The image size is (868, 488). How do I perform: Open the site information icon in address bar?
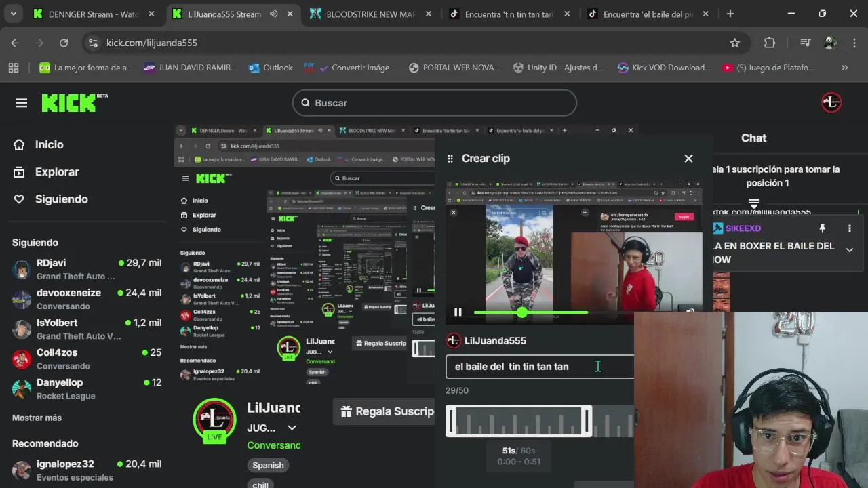click(x=93, y=43)
